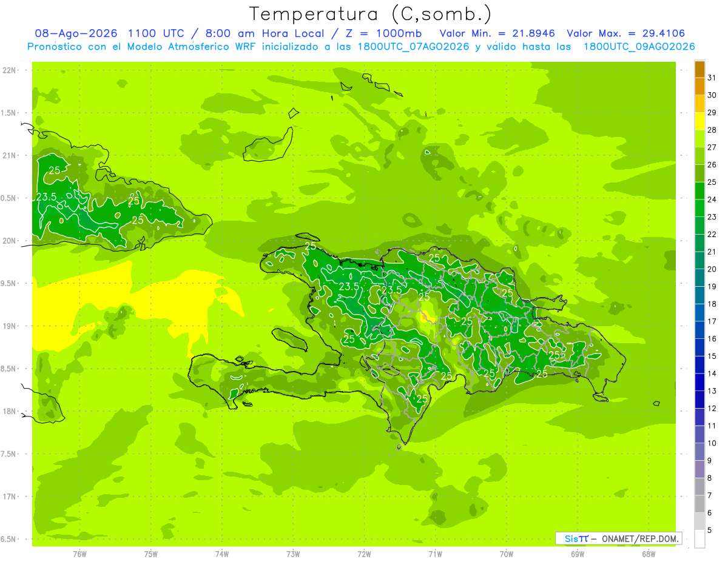Image resolution: width=728 pixels, height=562 pixels.
Task: Click the '69W' longitude label
Action: [578, 554]
